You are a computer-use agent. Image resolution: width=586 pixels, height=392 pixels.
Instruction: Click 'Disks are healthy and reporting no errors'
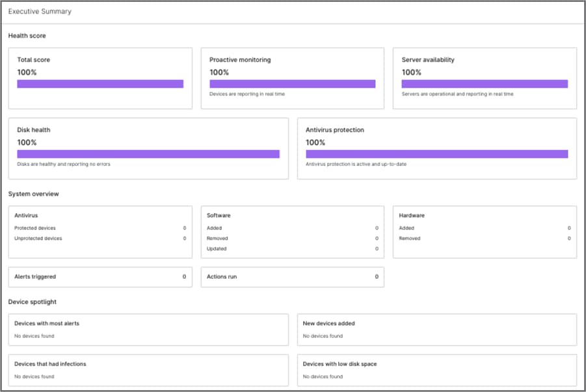[64, 164]
